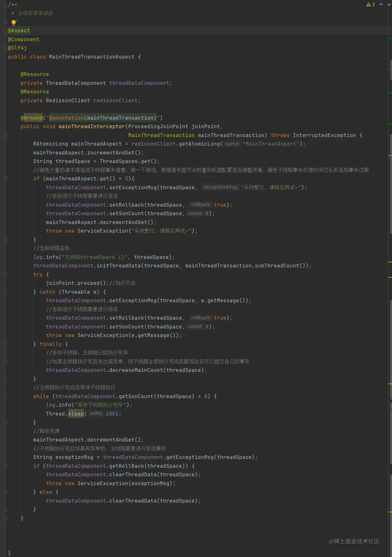Fold annotations block at the @Aspect line
This screenshot has width=392, height=557.
(x=5, y=31)
